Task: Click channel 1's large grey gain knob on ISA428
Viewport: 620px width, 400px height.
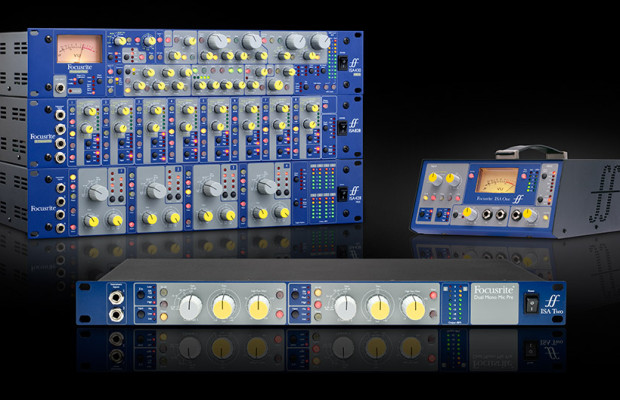Action: (x=98, y=192)
